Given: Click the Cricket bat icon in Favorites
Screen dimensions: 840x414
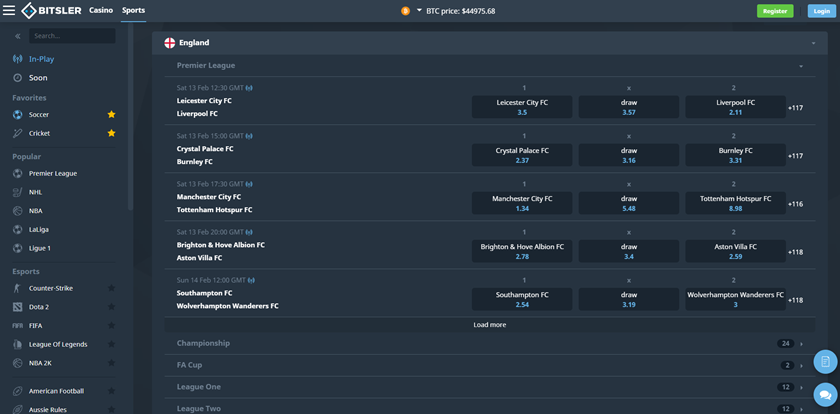Looking at the screenshot, I should (x=18, y=133).
